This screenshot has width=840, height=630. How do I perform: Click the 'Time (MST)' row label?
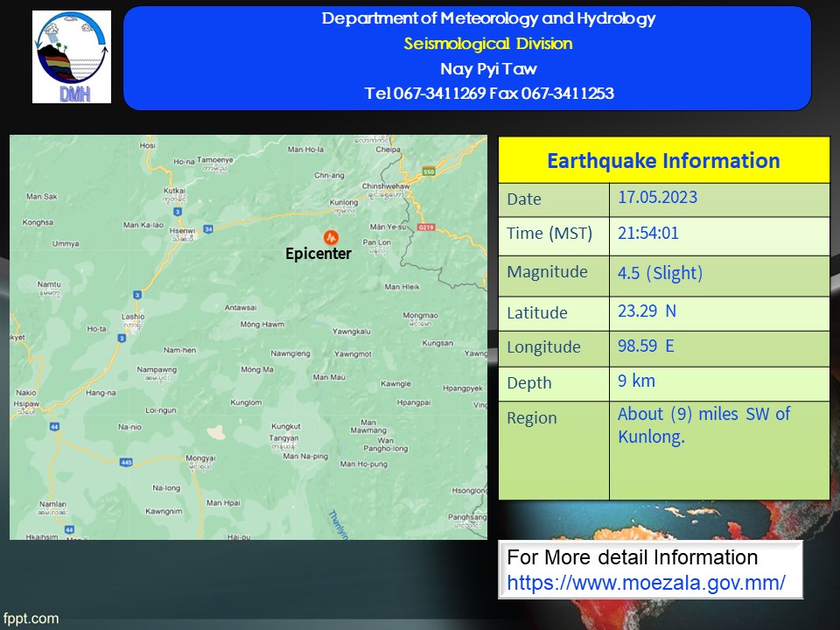pos(549,234)
